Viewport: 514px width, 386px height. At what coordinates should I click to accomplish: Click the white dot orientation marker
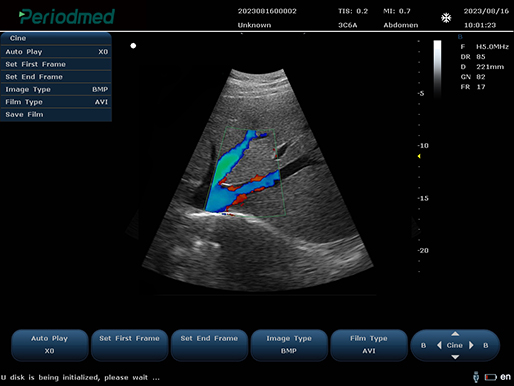click(133, 46)
